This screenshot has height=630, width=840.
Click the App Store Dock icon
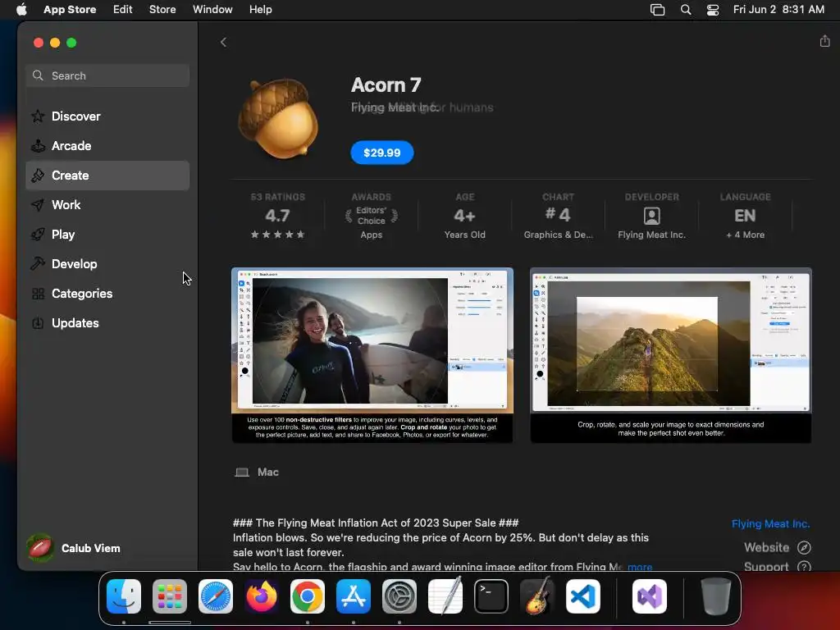pos(354,596)
